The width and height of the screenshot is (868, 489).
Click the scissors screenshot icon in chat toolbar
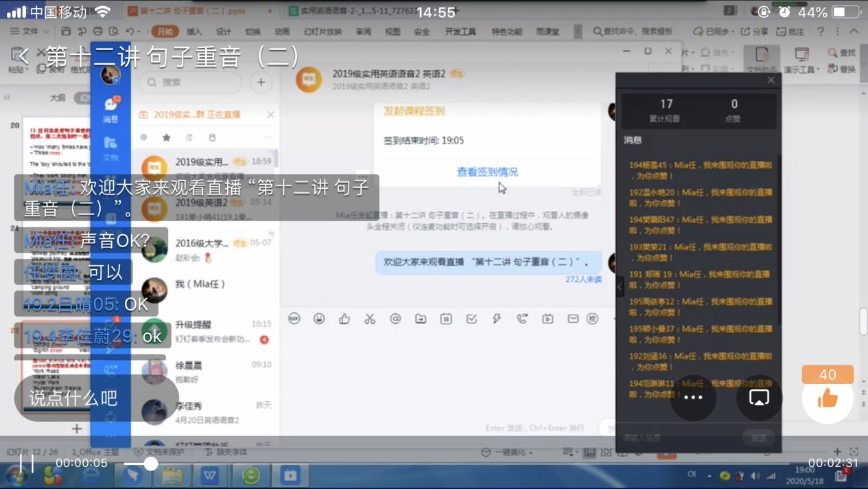tap(370, 319)
